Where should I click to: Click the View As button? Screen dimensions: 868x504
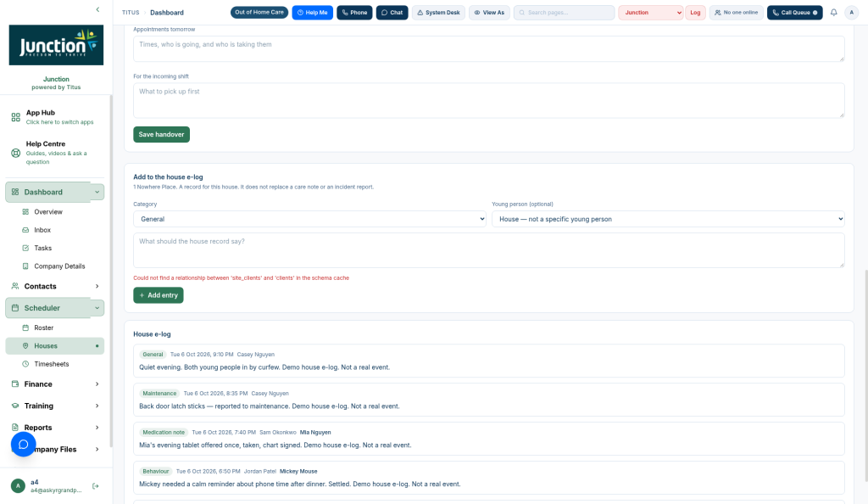point(489,12)
